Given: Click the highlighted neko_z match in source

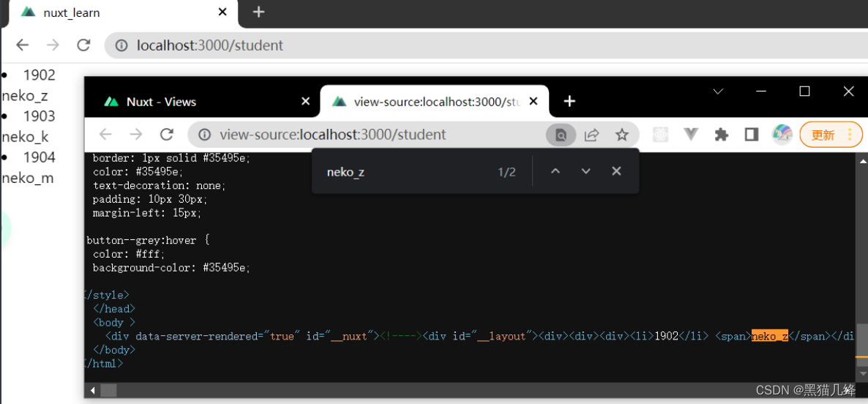Looking at the screenshot, I should [x=769, y=336].
